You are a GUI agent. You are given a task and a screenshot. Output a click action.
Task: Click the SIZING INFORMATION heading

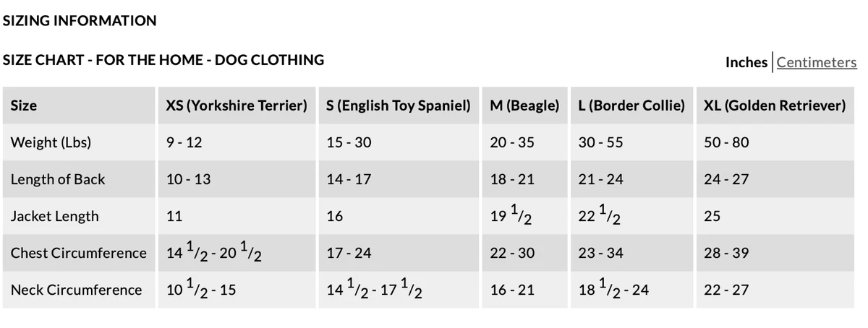click(x=80, y=21)
